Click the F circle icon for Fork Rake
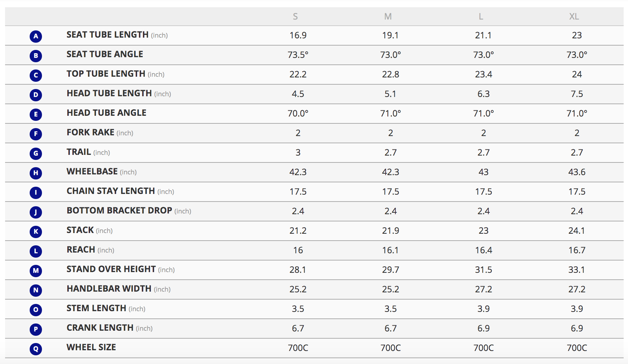The height and width of the screenshot is (364, 628). pos(36,134)
